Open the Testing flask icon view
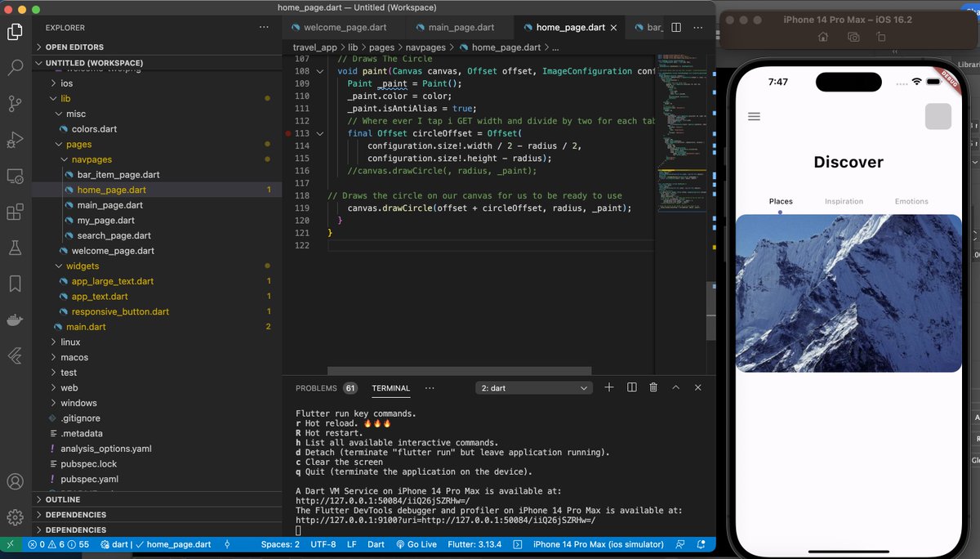 (x=15, y=248)
